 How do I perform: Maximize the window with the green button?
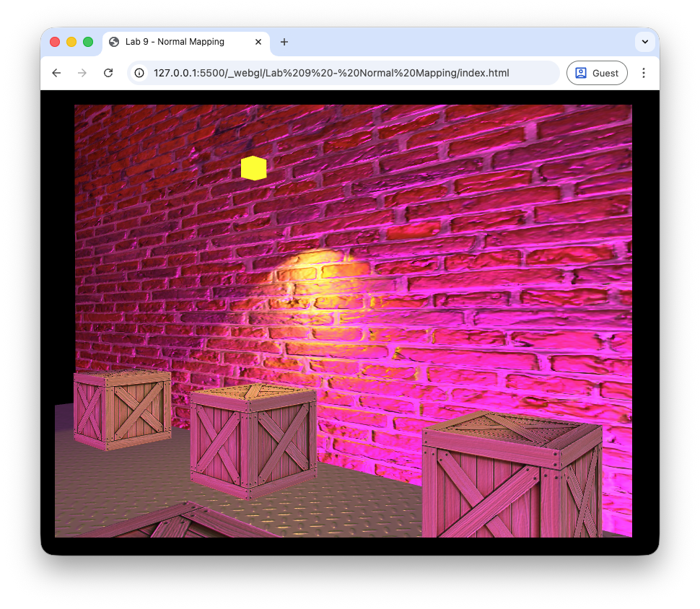click(x=88, y=42)
